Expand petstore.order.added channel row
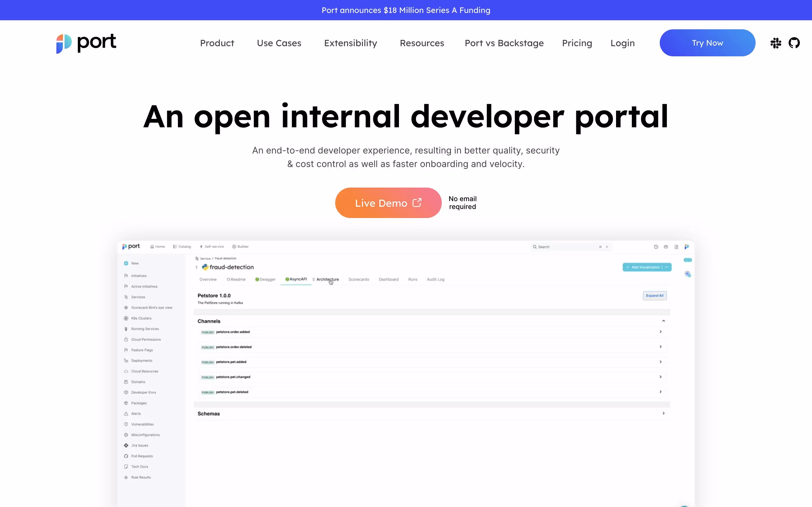Screen dimensions: 812x507 (660, 332)
